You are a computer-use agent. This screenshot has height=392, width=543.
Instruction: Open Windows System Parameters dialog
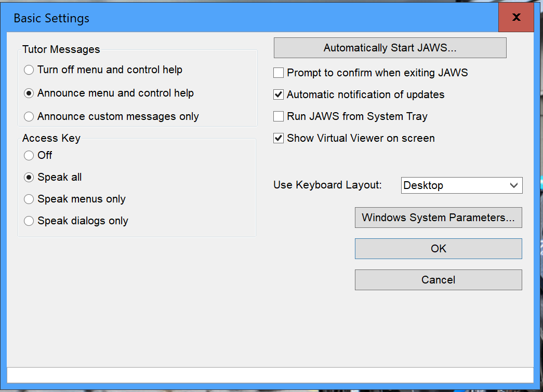[x=439, y=218]
